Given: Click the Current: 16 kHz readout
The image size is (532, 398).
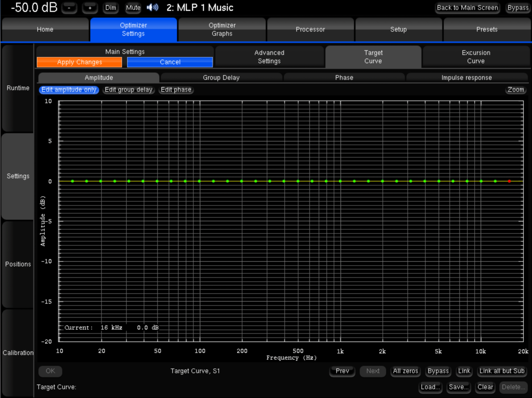Looking at the screenshot, I should click(93, 328).
